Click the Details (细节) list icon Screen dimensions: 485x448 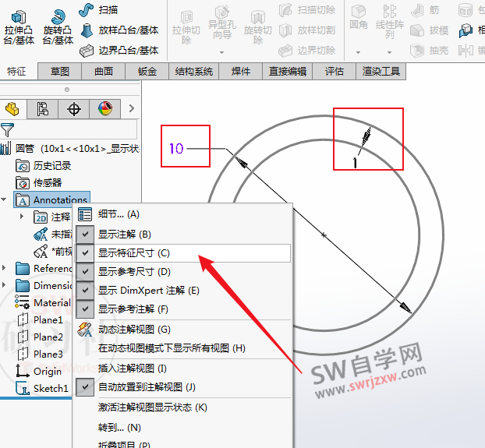click(85, 214)
